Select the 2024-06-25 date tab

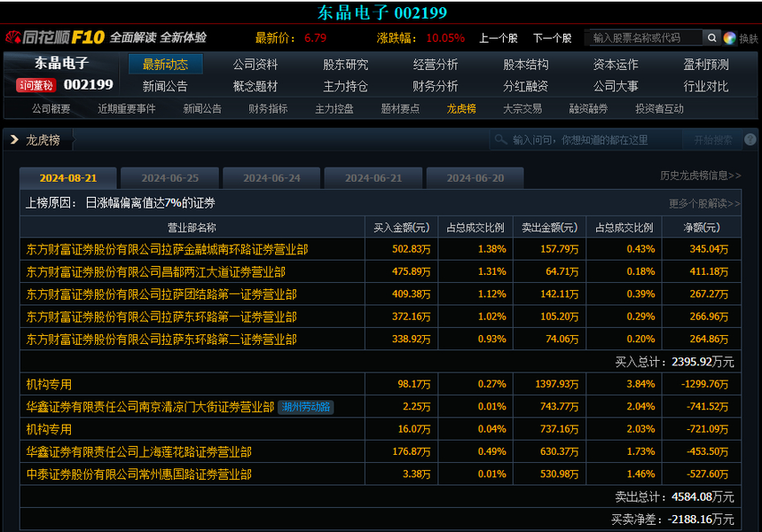[x=170, y=178]
